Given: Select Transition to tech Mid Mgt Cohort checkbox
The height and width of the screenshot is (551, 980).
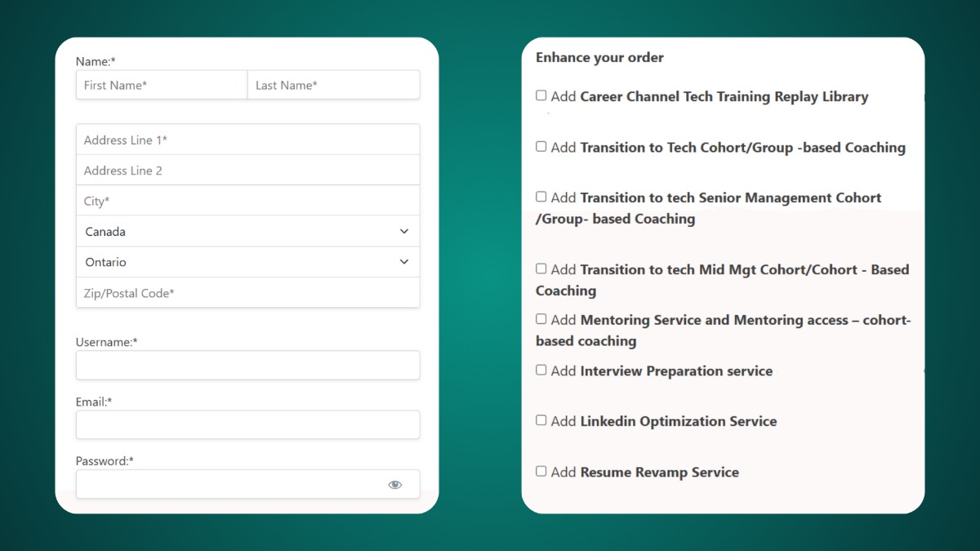Looking at the screenshot, I should tap(541, 269).
